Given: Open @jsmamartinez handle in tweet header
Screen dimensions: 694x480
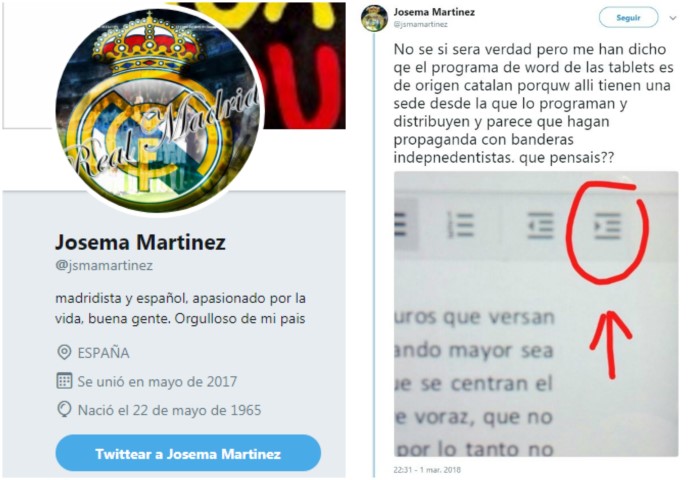Looking at the screenshot, I should click(x=420, y=24).
